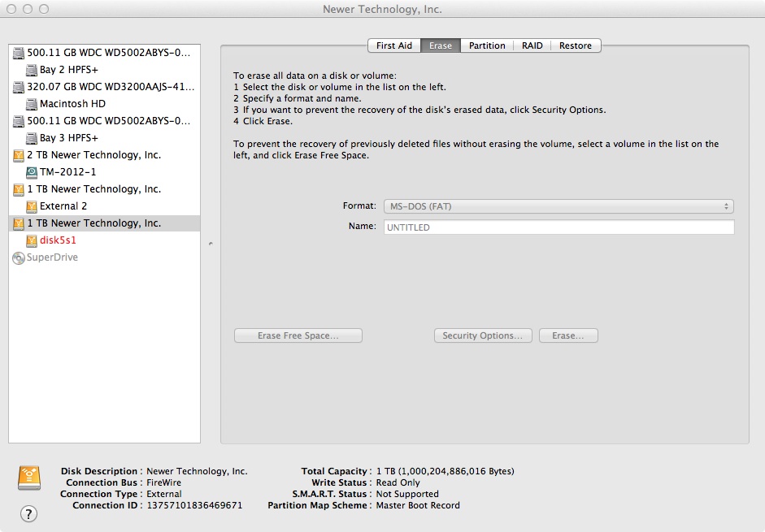
Task: Click the Name field containing UNTITLED
Action: coord(559,227)
